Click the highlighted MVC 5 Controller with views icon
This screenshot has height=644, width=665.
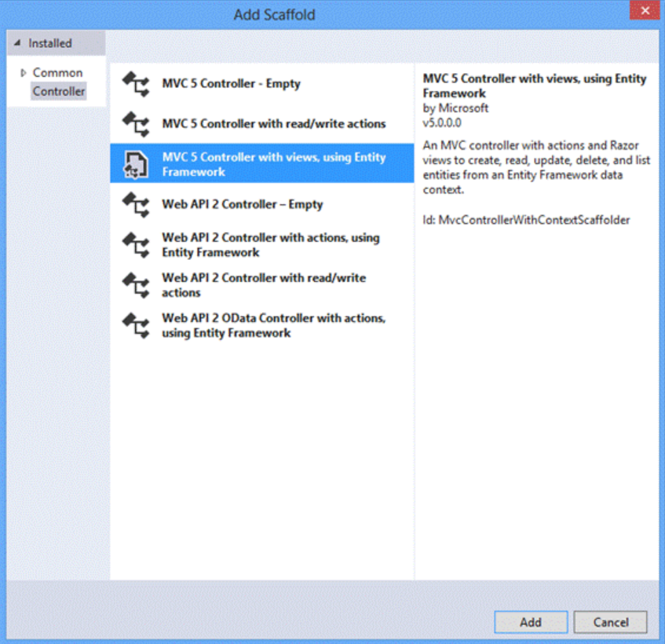(x=136, y=164)
